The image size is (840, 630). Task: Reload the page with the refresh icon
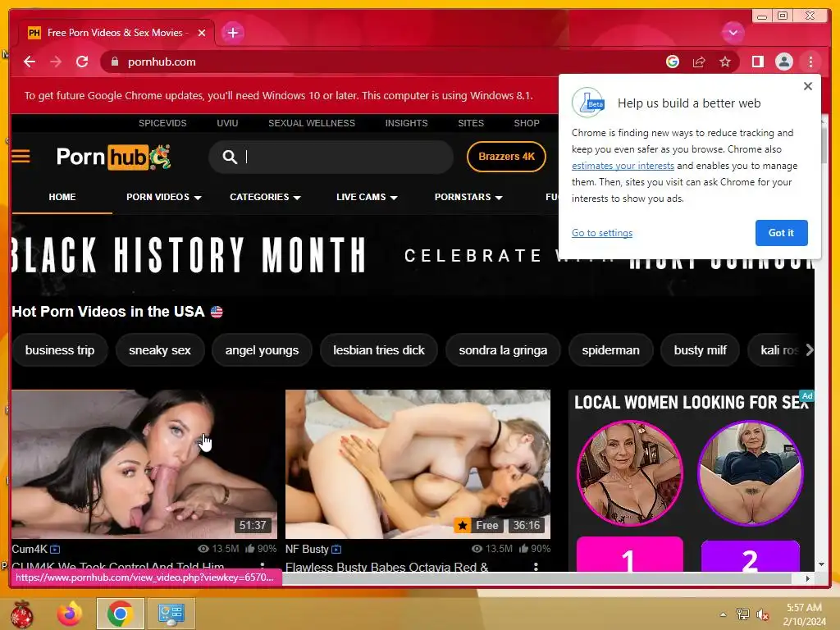click(82, 62)
